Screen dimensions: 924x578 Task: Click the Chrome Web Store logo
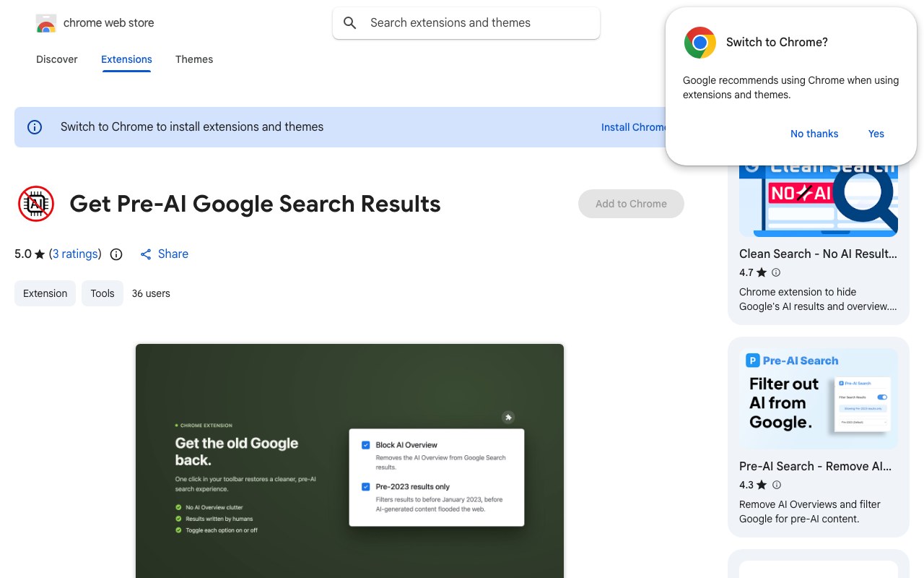[x=46, y=23]
